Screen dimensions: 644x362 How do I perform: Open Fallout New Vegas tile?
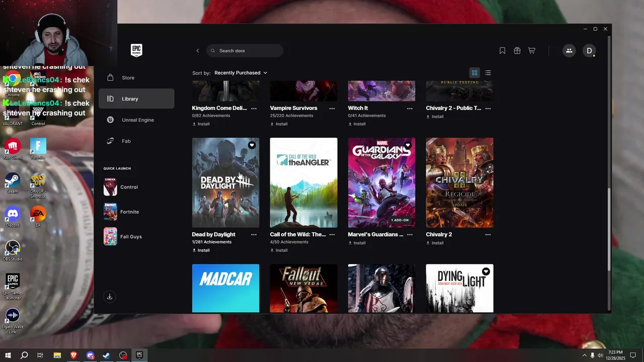point(303,289)
